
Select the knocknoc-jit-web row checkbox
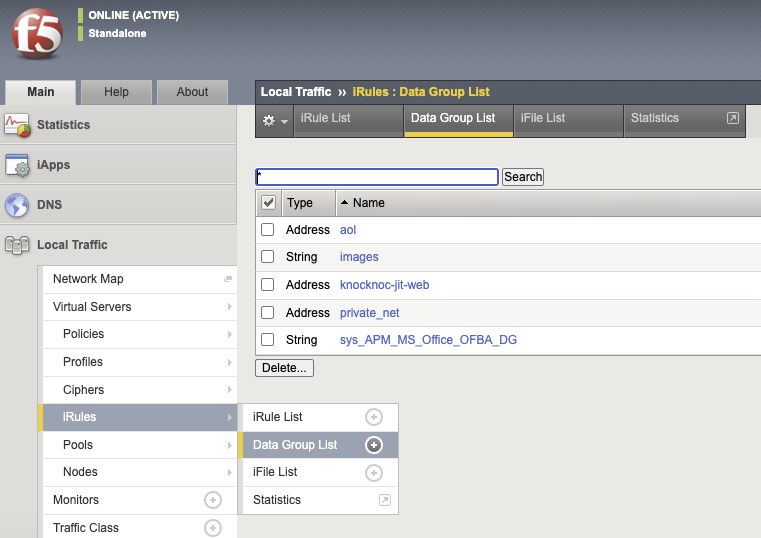tap(267, 285)
